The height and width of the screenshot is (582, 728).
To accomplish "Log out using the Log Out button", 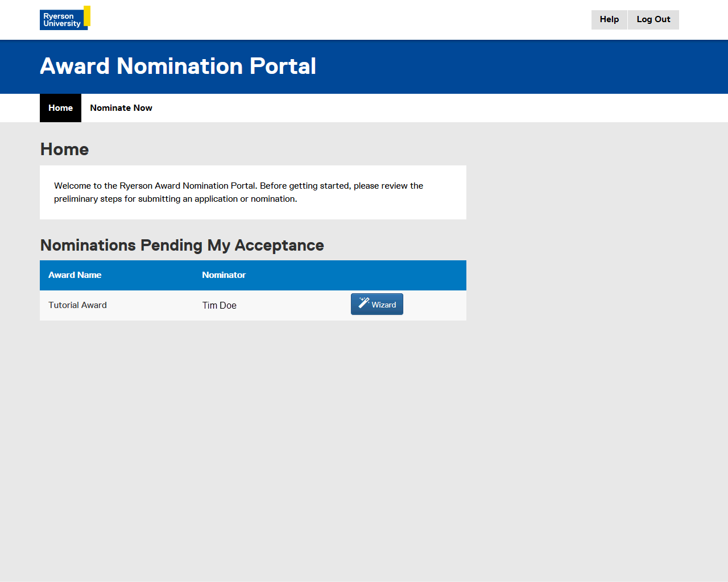I will 653,19.
